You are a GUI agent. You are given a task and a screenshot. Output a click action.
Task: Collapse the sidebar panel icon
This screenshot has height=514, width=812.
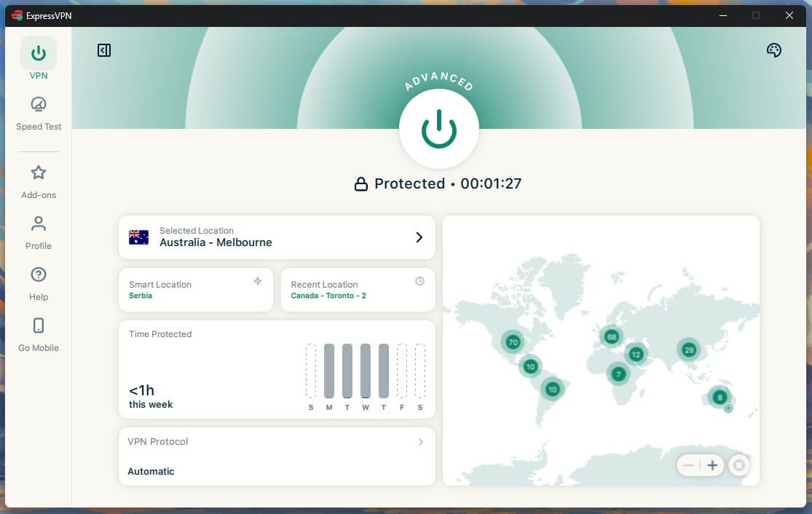(104, 50)
